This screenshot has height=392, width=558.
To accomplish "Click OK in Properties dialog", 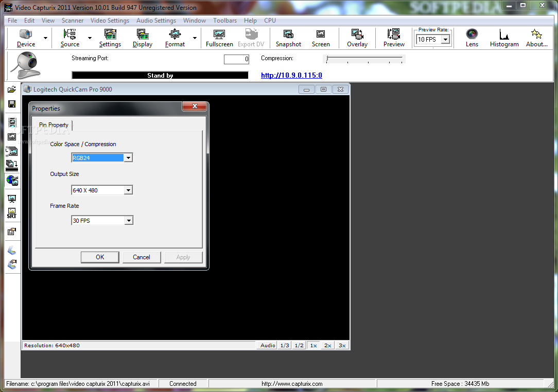I will pos(100,257).
